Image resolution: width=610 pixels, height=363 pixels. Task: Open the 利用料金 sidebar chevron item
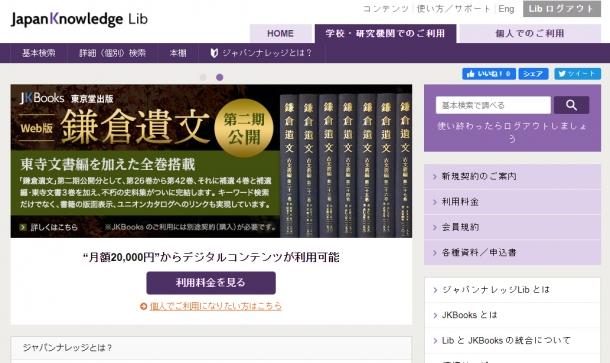[512, 202]
